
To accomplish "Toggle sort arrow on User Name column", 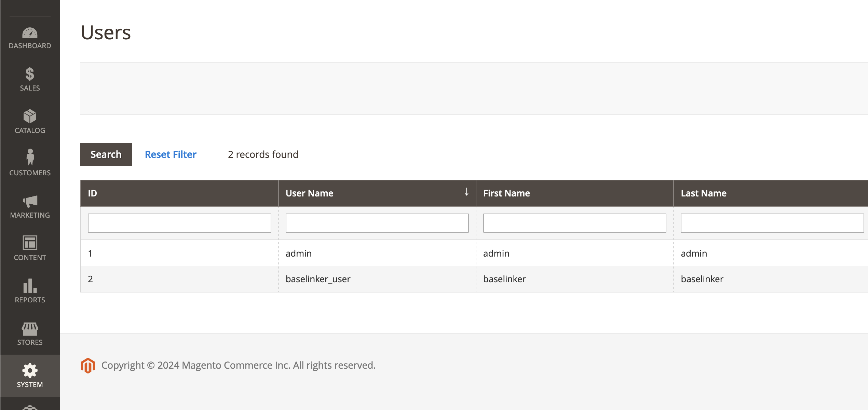I will pyautogui.click(x=466, y=192).
